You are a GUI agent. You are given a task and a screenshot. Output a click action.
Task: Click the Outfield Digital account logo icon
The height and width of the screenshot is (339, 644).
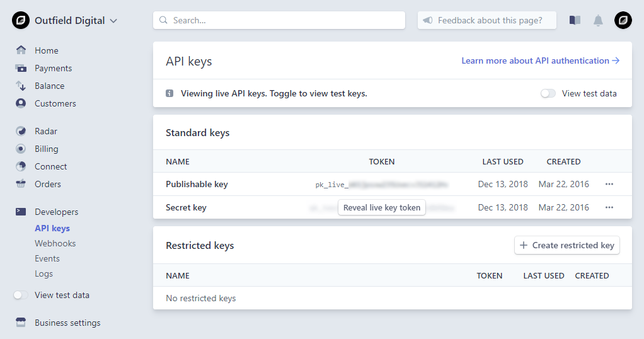pyautogui.click(x=21, y=20)
